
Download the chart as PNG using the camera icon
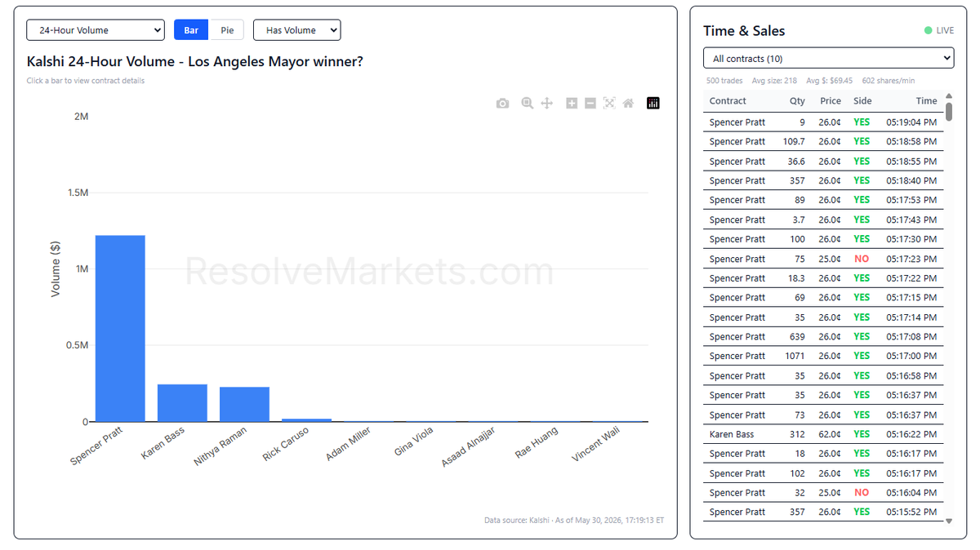(x=502, y=103)
